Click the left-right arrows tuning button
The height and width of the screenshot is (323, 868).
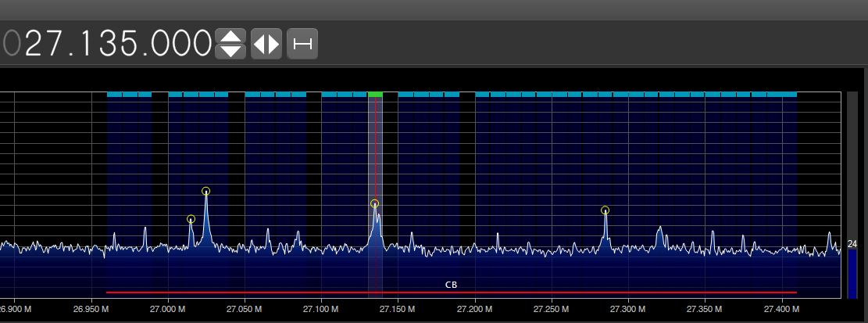[266, 44]
